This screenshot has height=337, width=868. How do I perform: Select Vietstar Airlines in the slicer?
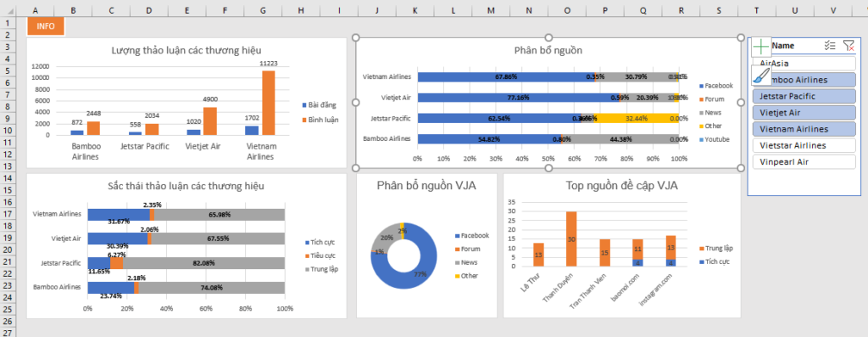804,145
